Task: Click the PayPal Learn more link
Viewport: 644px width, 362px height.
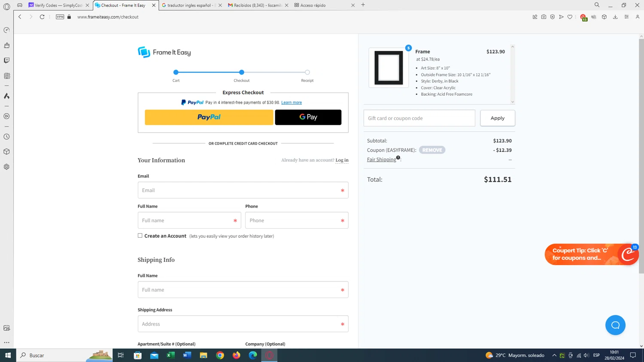Action: pos(292,103)
